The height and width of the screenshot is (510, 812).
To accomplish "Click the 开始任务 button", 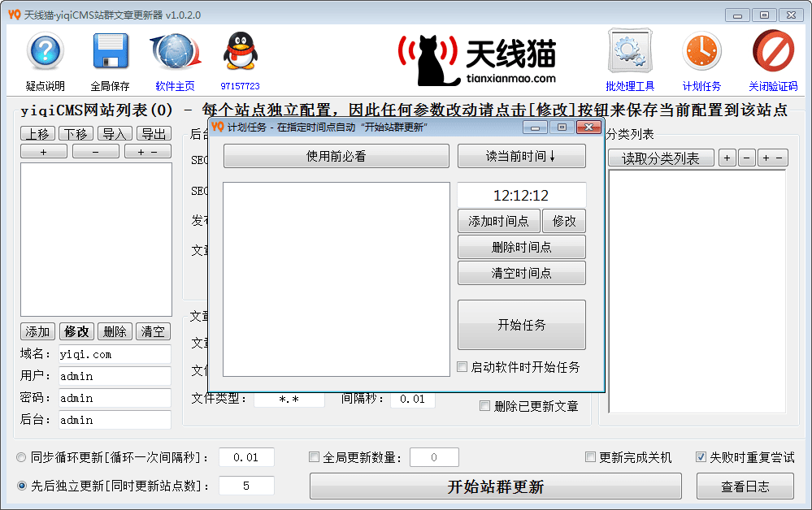I will pyautogui.click(x=522, y=325).
